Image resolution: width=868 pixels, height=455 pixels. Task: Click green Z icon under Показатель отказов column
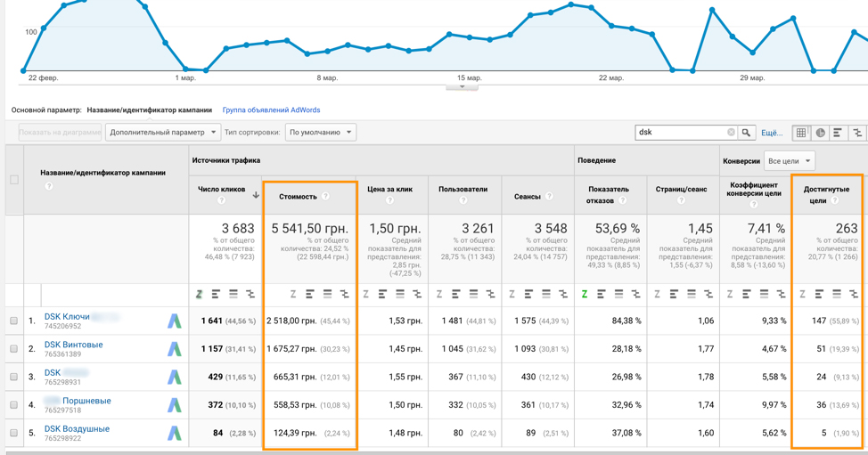584,294
